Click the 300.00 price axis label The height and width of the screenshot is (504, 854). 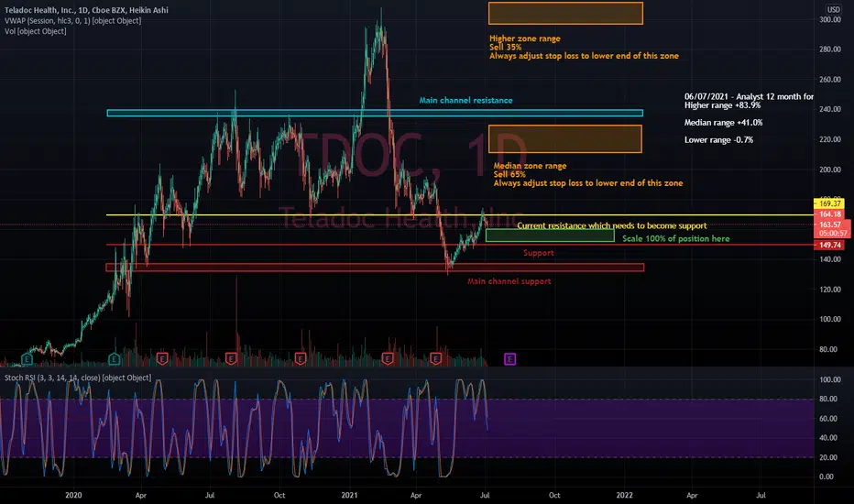click(x=830, y=19)
